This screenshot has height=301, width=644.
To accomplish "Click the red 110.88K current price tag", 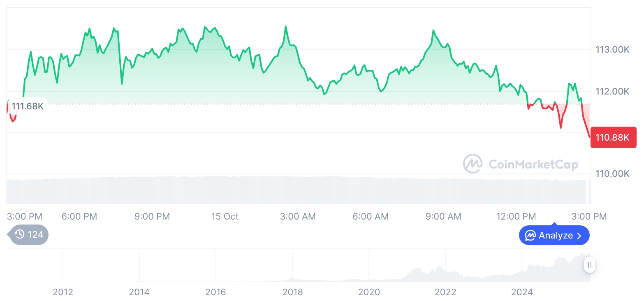I will point(613,137).
